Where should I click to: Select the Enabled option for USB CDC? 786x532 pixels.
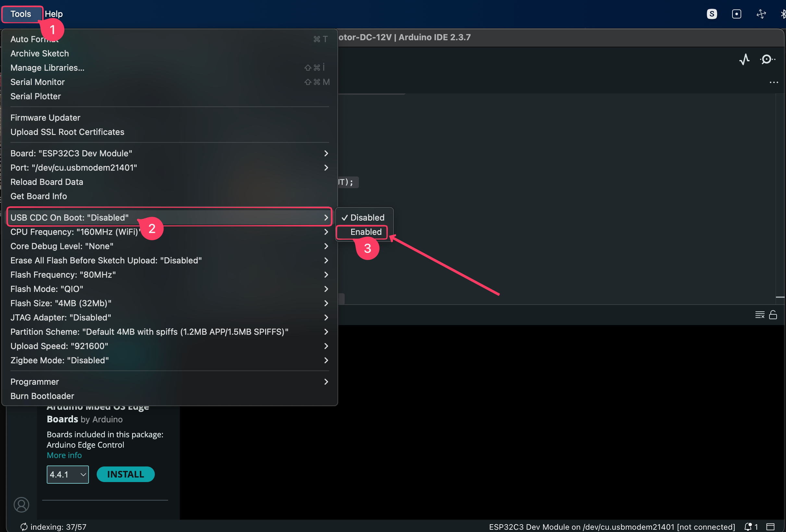click(x=365, y=232)
